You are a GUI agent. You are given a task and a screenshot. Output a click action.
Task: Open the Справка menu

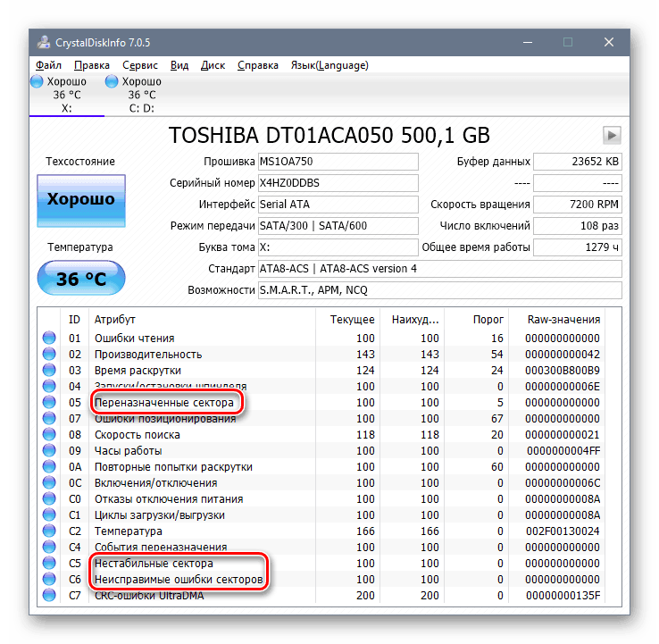pos(258,65)
